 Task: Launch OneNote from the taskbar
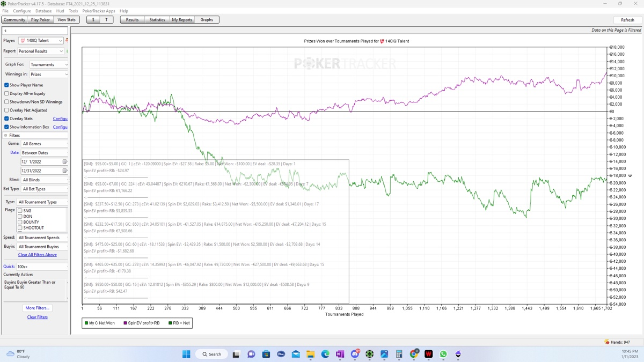340,354
